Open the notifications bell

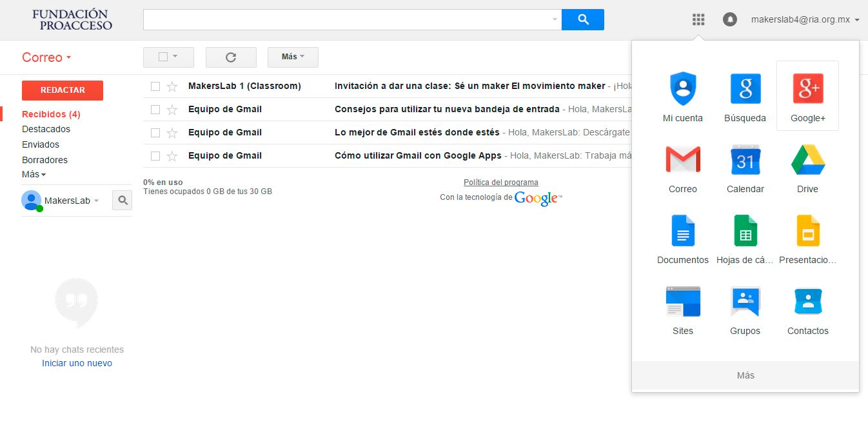point(730,20)
